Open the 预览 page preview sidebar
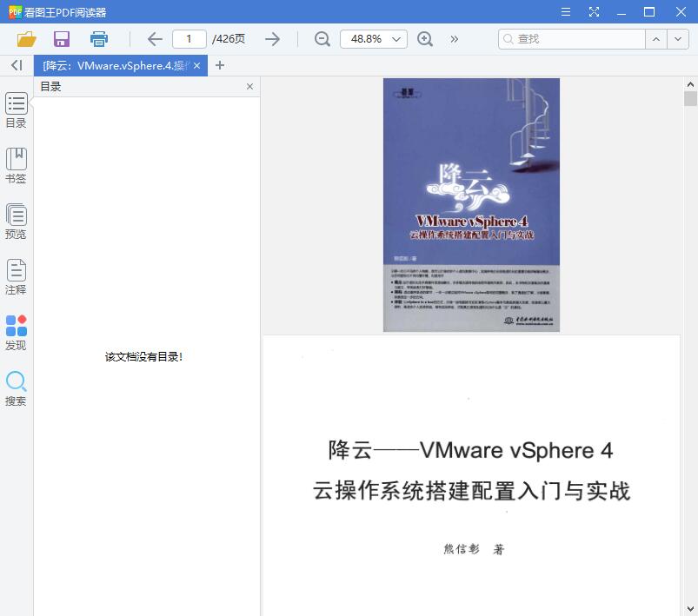This screenshot has width=698, height=616. pos(16,222)
